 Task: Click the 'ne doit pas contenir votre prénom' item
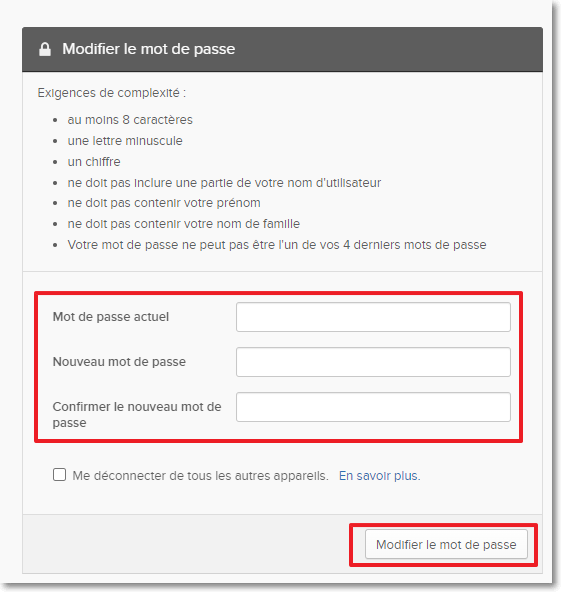164,203
